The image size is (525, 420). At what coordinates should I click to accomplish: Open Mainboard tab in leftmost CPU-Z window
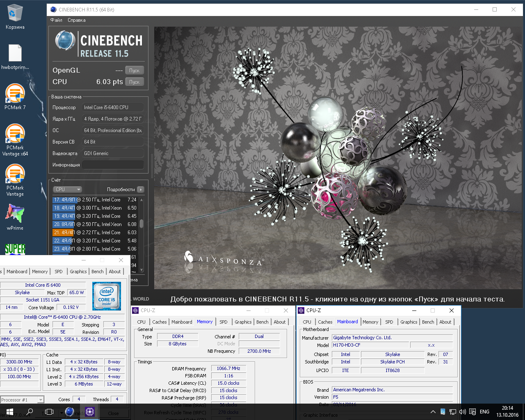pos(17,272)
